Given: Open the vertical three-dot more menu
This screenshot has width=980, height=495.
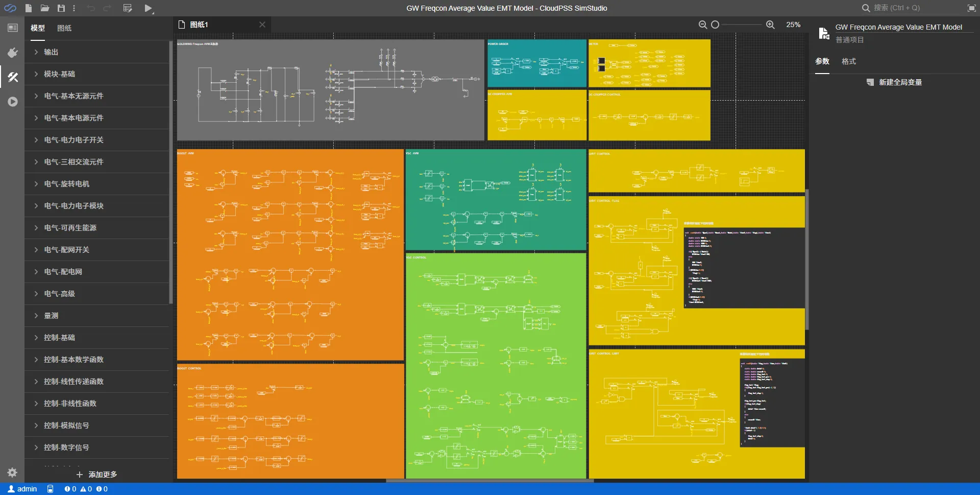Looking at the screenshot, I should [x=74, y=8].
